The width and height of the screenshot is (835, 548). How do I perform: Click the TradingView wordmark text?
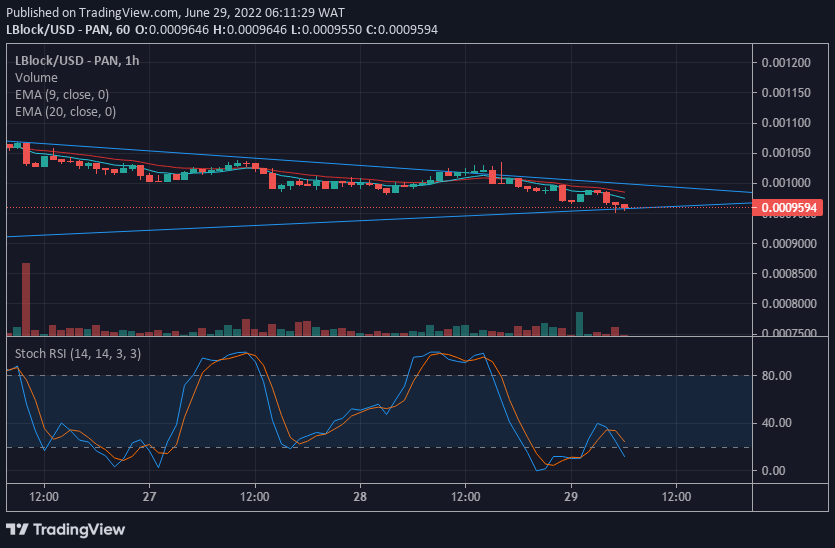(79, 529)
